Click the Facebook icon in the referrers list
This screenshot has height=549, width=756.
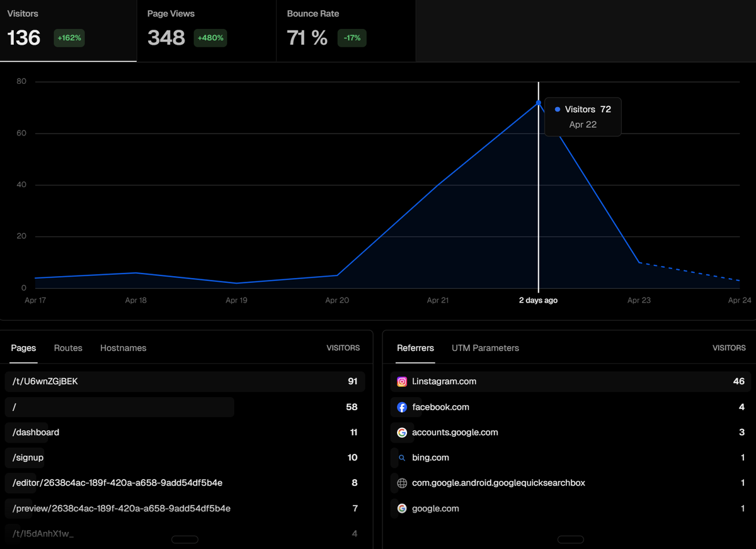pyautogui.click(x=402, y=407)
